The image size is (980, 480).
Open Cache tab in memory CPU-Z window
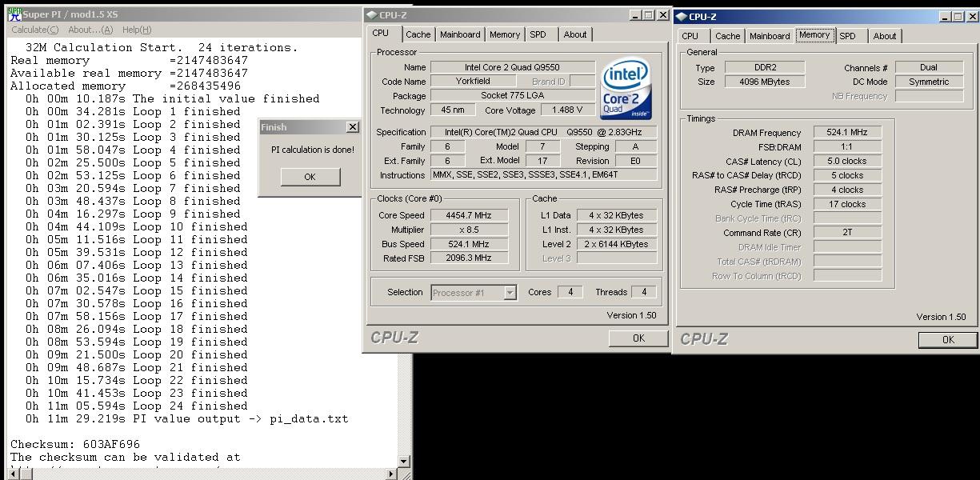pyautogui.click(x=727, y=36)
